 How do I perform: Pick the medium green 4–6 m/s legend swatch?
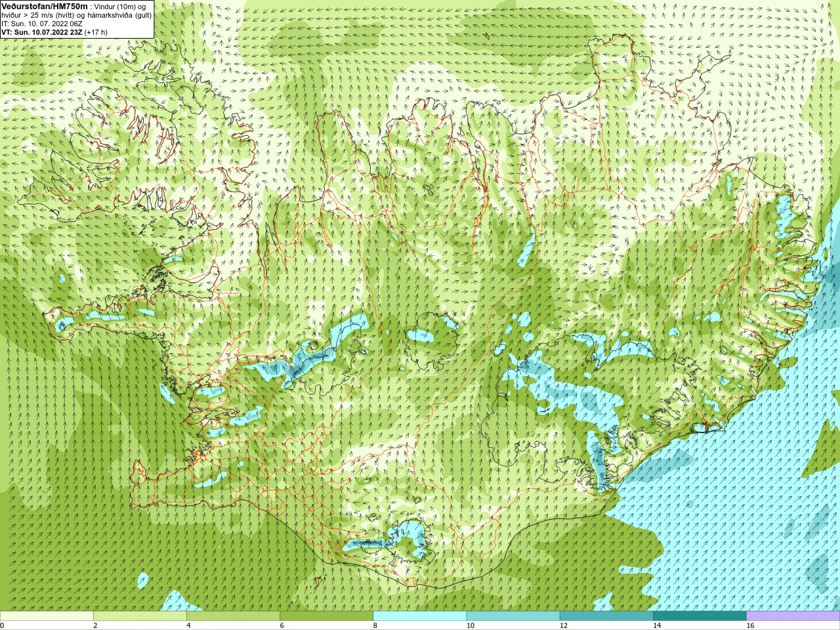pyautogui.click(x=233, y=616)
